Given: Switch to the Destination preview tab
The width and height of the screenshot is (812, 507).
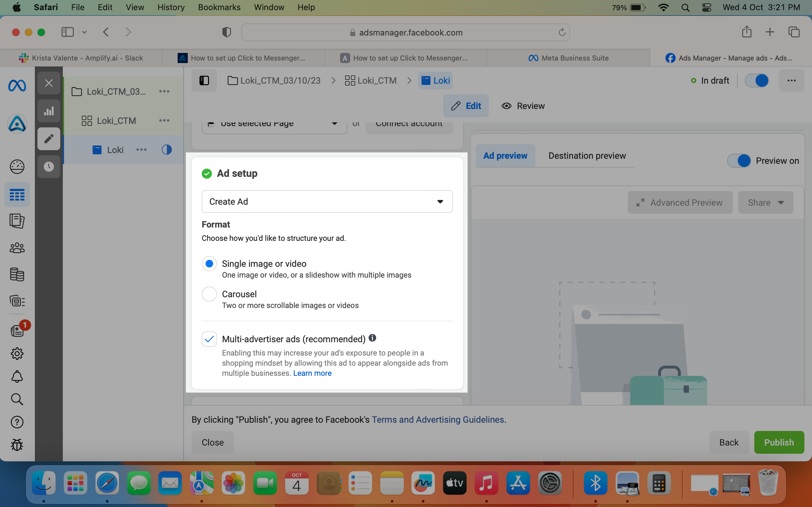Looking at the screenshot, I should [x=587, y=156].
